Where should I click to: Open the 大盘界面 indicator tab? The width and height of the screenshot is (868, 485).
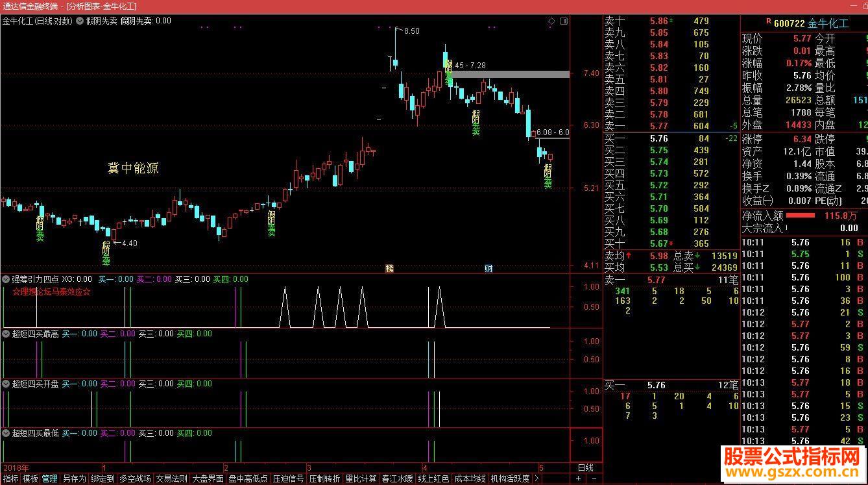click(208, 479)
